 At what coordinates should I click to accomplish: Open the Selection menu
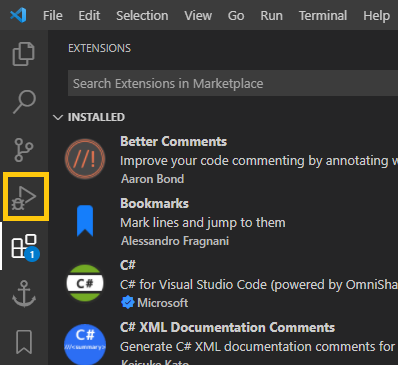coord(142,16)
